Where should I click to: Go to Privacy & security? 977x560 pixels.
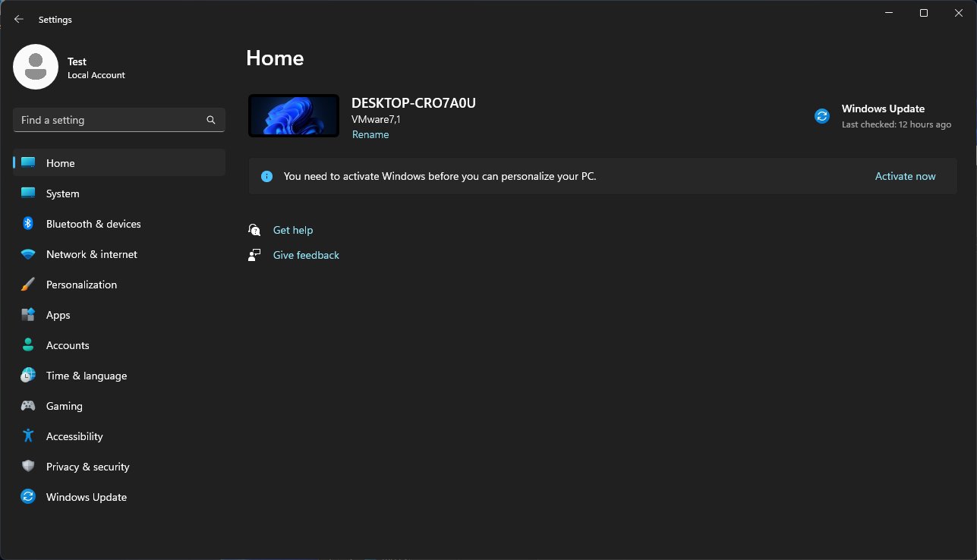tap(119, 467)
